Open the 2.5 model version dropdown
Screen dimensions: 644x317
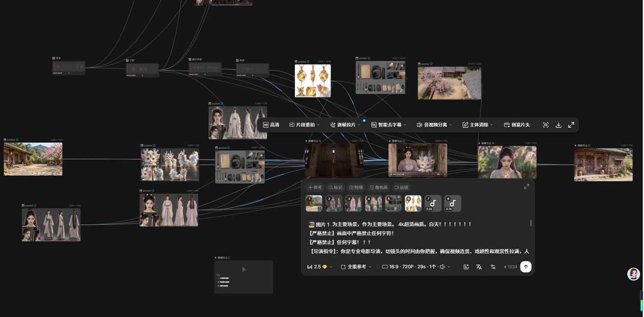pyautogui.click(x=320, y=267)
